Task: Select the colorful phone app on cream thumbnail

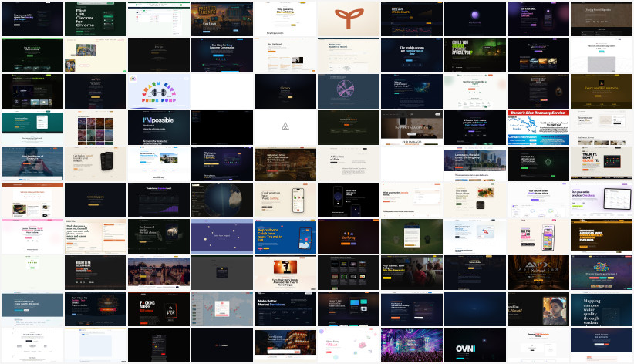Action: pyautogui.click(x=538, y=236)
